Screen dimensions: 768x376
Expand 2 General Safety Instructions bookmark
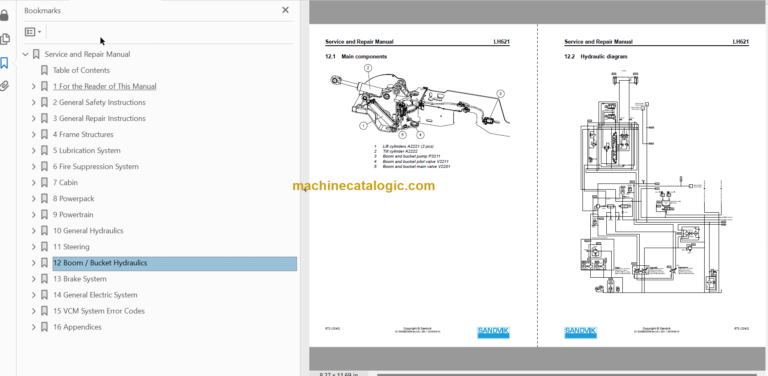click(33, 102)
